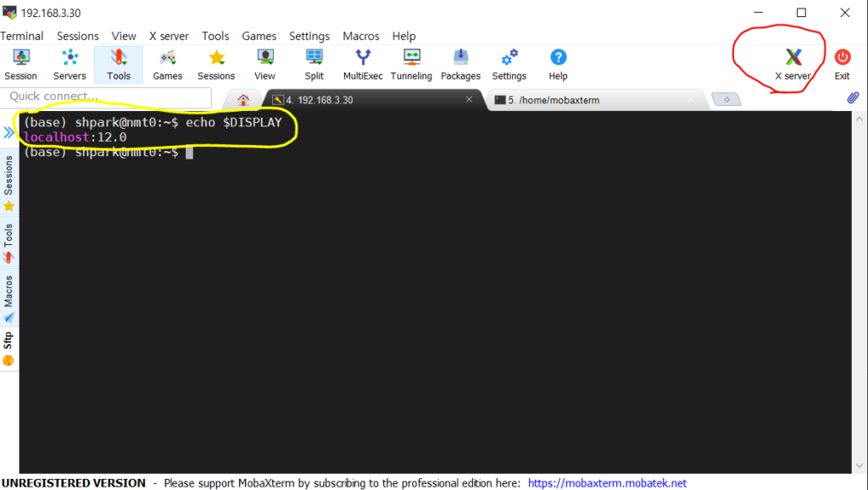Image resolution: width=868 pixels, height=490 pixels.
Task: Click the red Exit power icon
Action: pyautogui.click(x=842, y=64)
